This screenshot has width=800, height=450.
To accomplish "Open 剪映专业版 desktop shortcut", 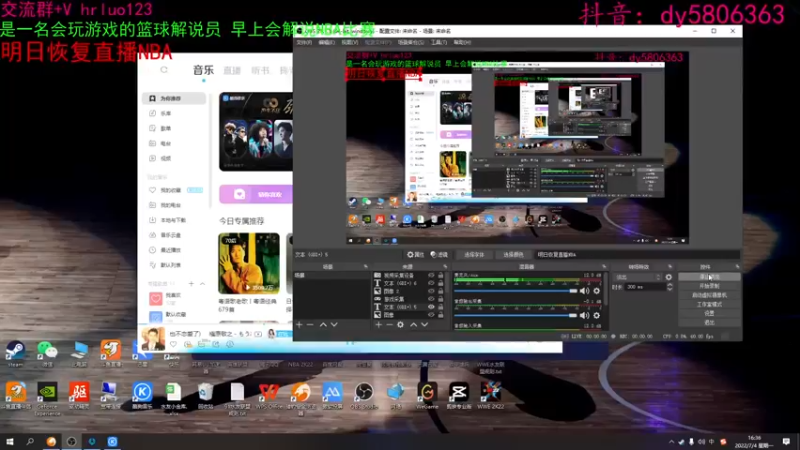I will pos(459,396).
